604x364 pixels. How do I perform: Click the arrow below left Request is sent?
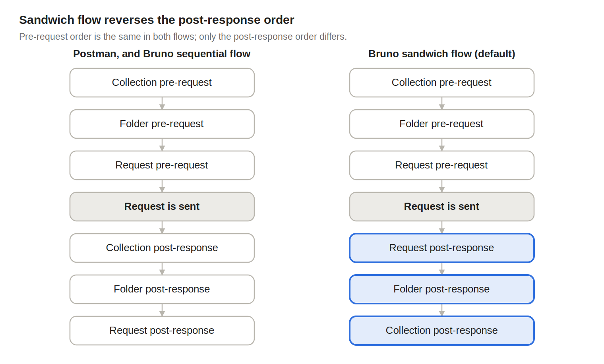coord(162,227)
